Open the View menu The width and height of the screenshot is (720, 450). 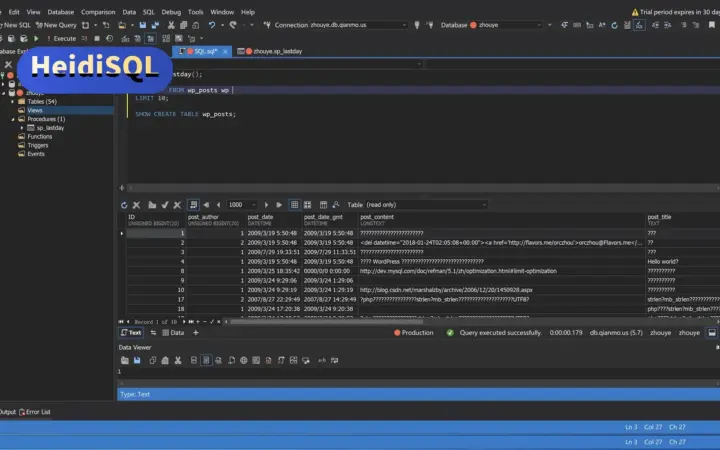(x=33, y=12)
